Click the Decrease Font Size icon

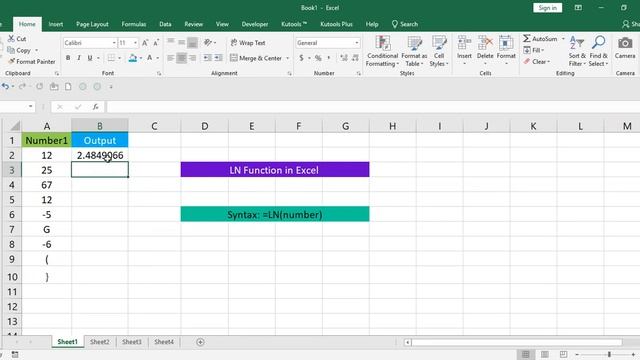156,43
